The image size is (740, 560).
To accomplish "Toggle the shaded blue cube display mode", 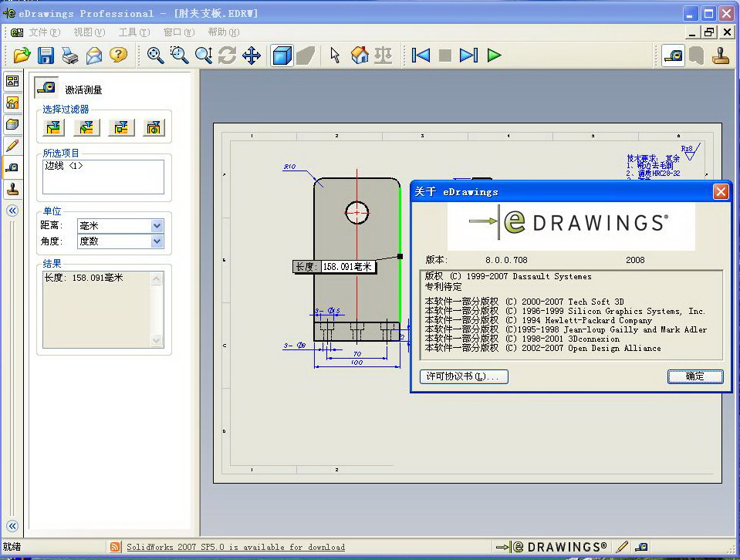I will click(x=282, y=56).
